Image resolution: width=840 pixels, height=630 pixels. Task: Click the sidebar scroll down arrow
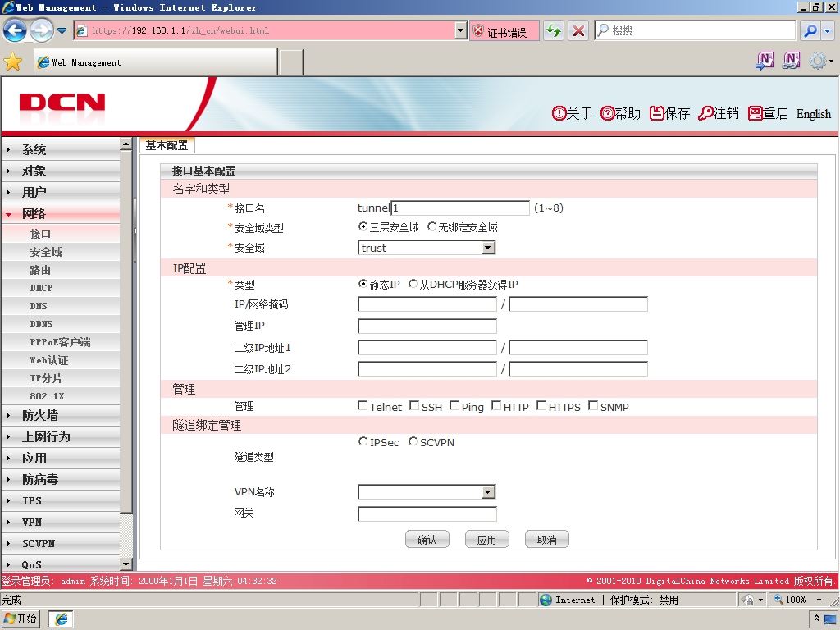(x=126, y=564)
